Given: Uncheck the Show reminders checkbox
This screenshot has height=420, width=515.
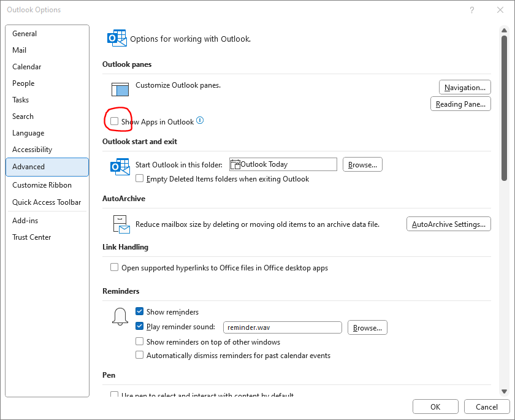Looking at the screenshot, I should [x=140, y=311].
